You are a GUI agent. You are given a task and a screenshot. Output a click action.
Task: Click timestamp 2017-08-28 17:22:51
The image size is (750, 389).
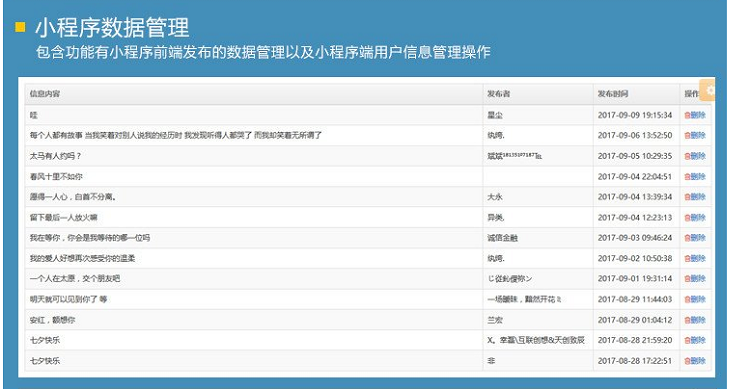pos(635,361)
